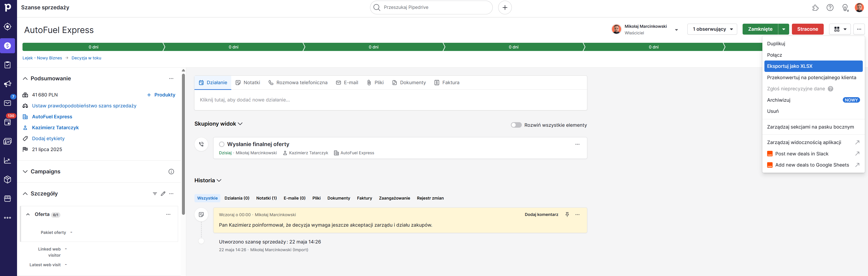Choose Usuń from the menu
Viewport: 868px width, 276px height.
pyautogui.click(x=813, y=111)
